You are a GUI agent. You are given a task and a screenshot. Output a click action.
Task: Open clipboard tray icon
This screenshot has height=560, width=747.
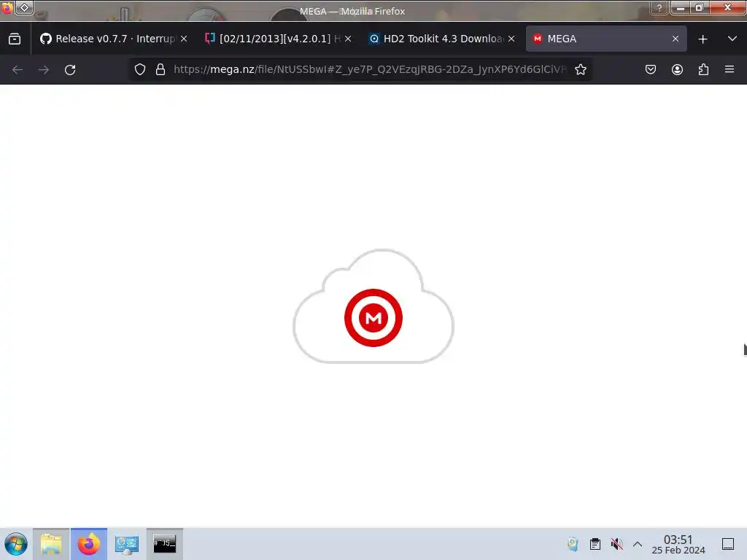point(595,544)
